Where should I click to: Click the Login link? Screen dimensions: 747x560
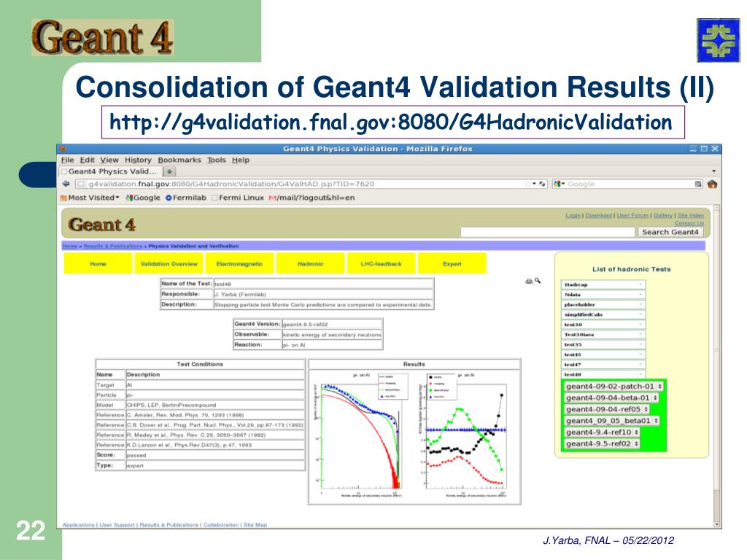click(573, 216)
